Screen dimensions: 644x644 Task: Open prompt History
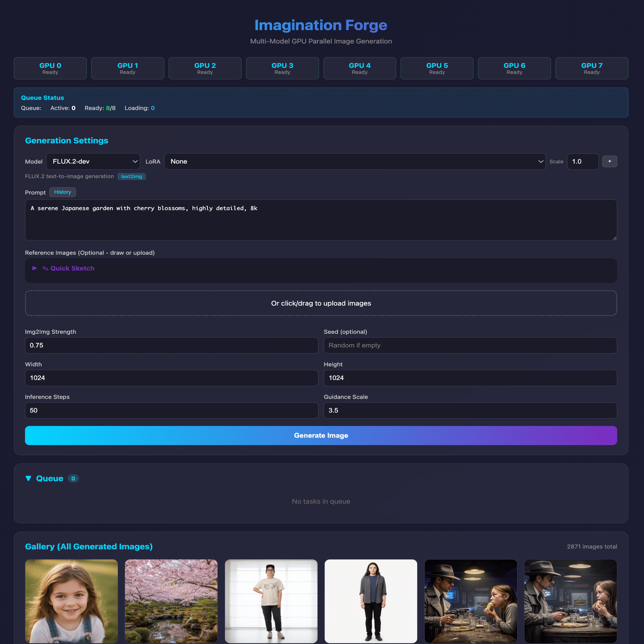(62, 192)
